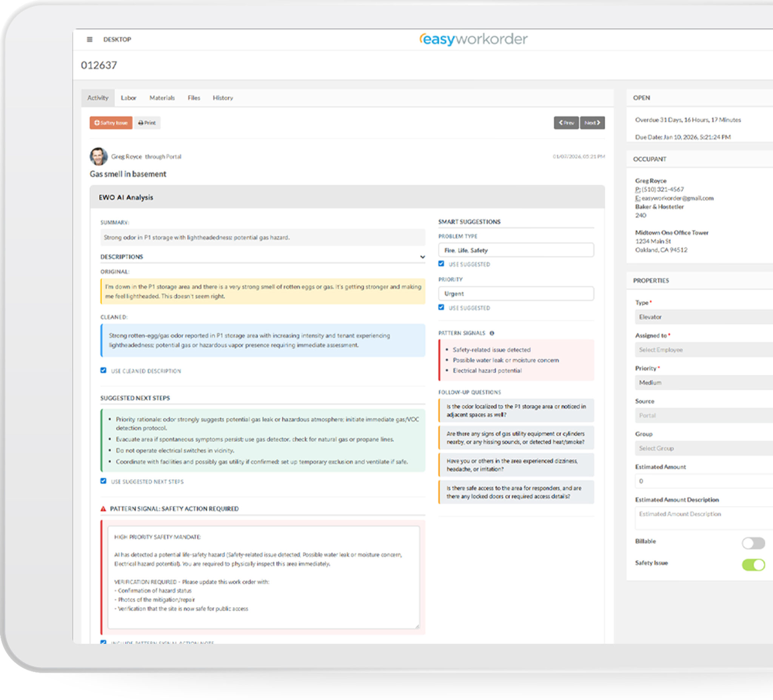Click the work order number 012637
Viewport: 773px width, 700px height.
pyautogui.click(x=99, y=65)
